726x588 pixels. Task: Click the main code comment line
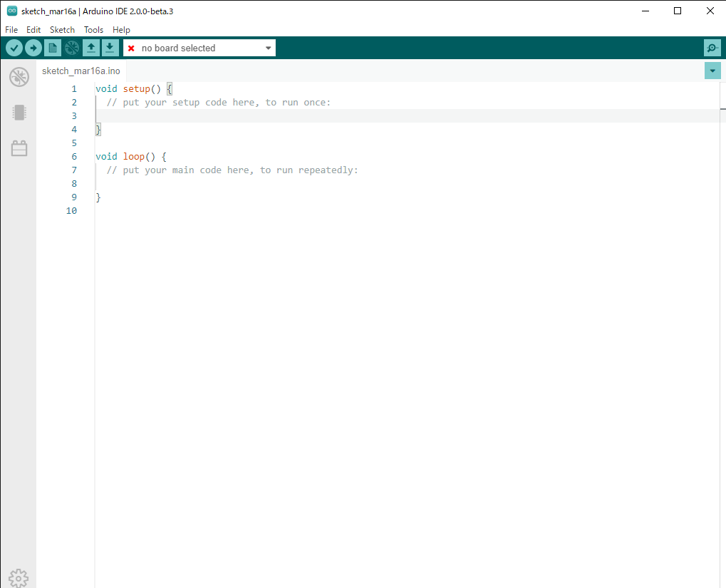[232, 170]
